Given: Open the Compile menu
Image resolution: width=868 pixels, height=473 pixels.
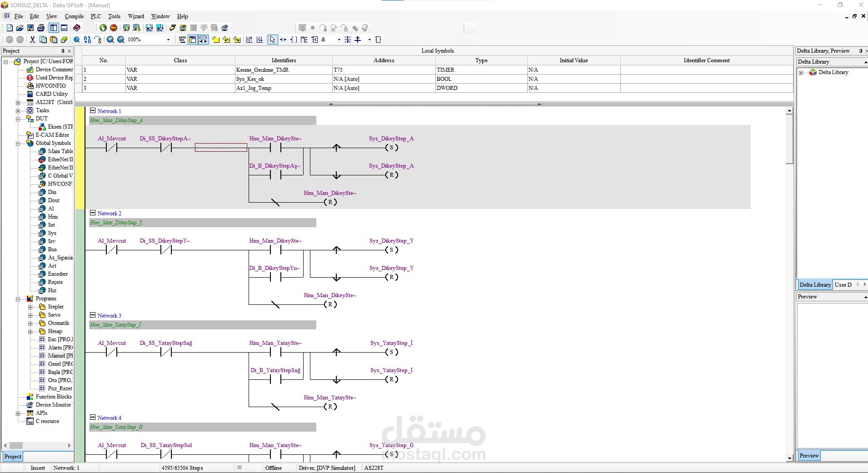Looking at the screenshot, I should (74, 16).
